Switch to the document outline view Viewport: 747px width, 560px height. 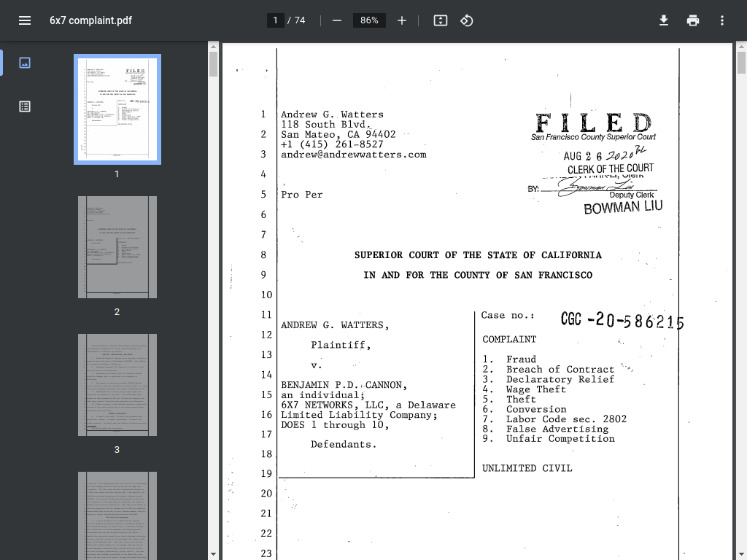tap(25, 106)
